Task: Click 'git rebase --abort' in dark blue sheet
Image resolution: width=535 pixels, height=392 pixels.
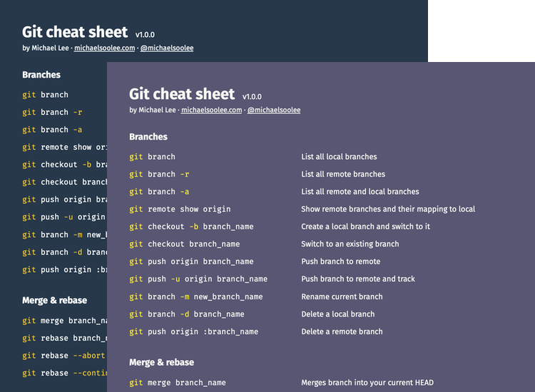Action: coord(63,356)
